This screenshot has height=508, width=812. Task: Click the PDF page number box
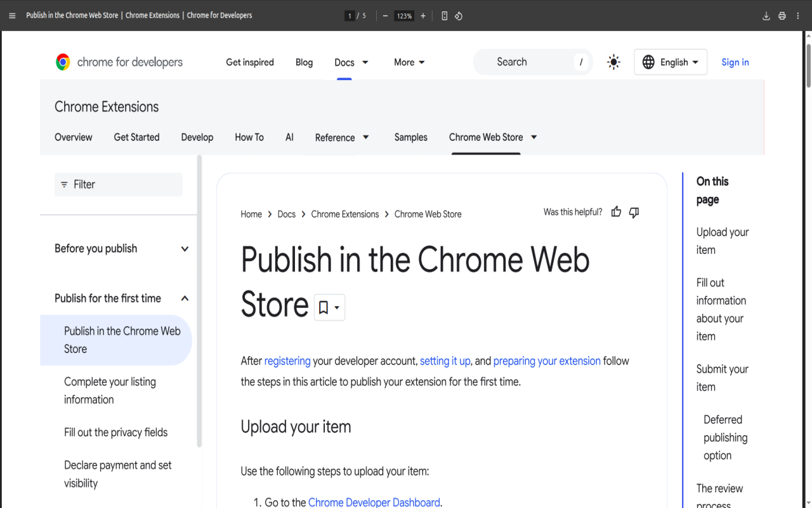pos(350,16)
